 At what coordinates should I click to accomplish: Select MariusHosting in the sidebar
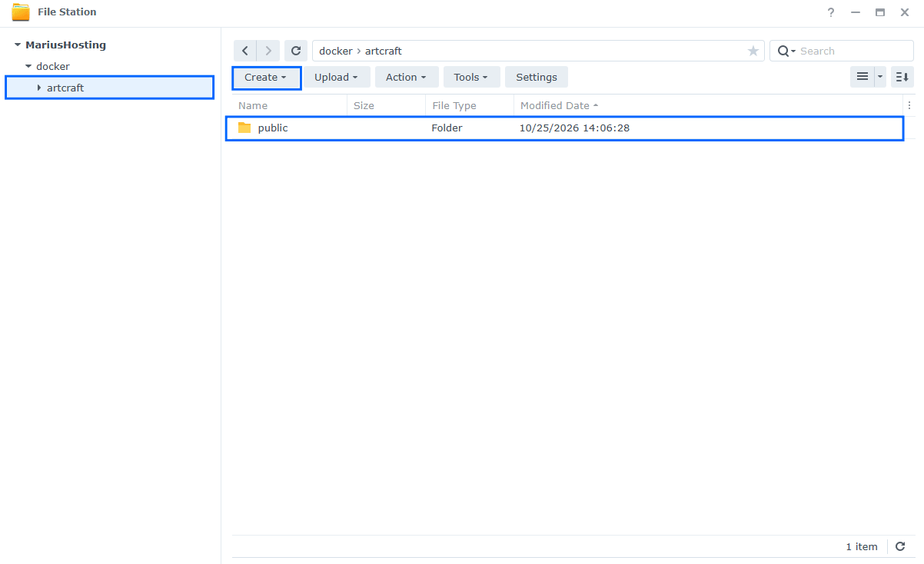(66, 45)
